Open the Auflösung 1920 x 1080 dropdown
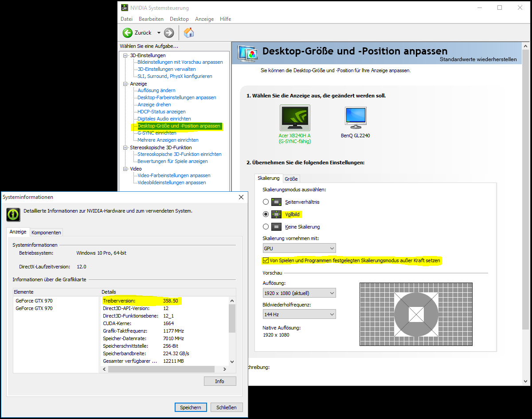532x419 pixels. (299, 293)
